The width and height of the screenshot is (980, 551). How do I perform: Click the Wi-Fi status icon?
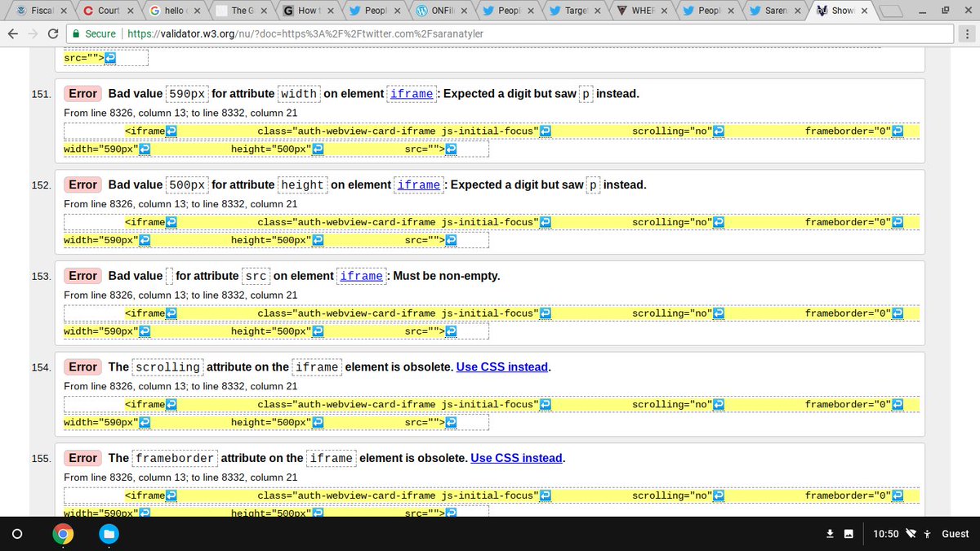tap(912, 534)
